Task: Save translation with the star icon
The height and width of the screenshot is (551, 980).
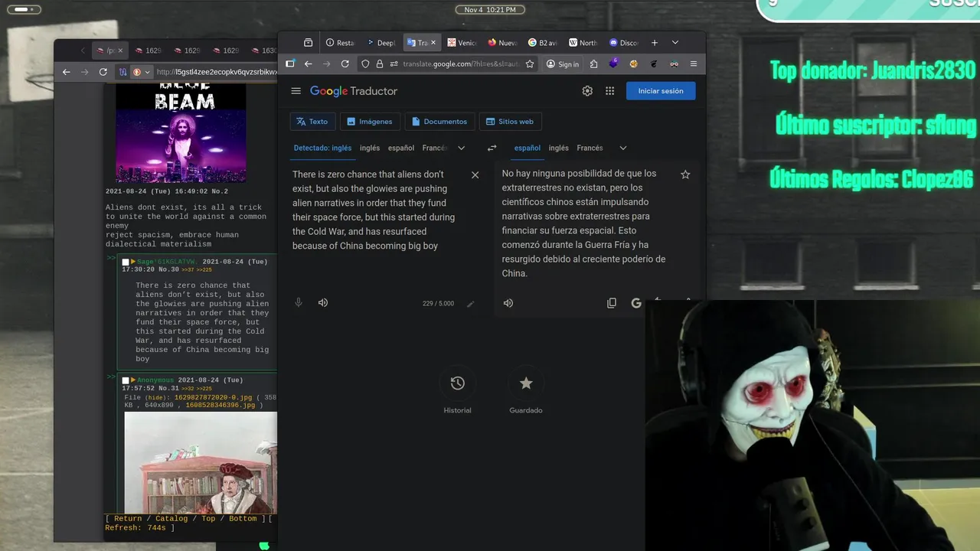Action: coord(685,174)
